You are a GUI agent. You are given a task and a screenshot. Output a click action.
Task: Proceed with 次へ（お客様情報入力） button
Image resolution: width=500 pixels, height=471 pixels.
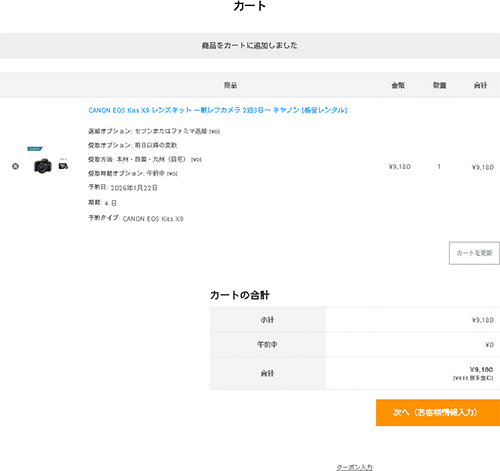click(438, 413)
